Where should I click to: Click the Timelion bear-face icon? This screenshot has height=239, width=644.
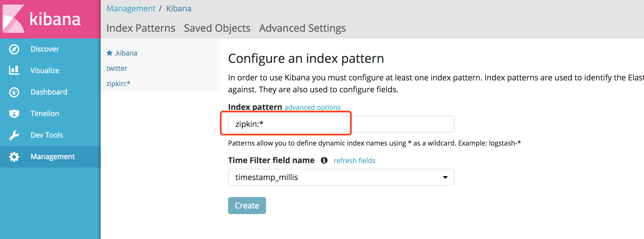pyautogui.click(x=14, y=114)
